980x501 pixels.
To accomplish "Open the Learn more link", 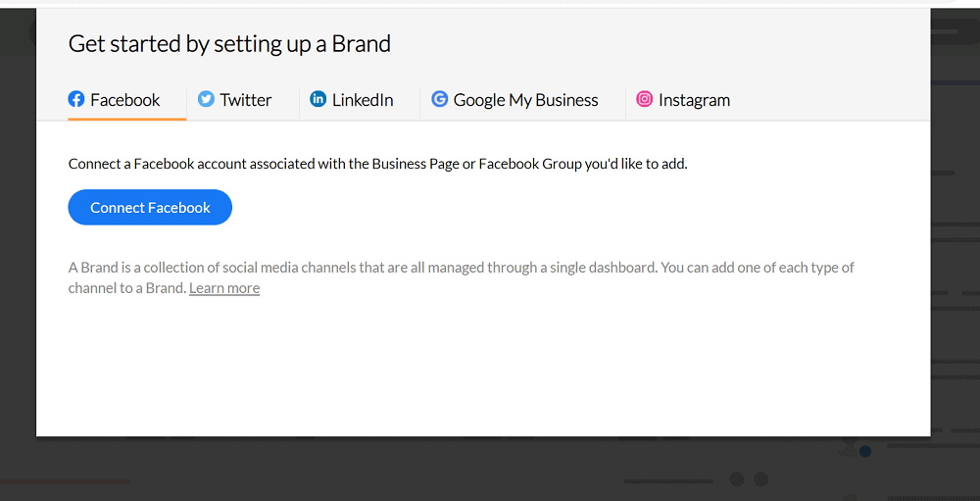I will (224, 288).
